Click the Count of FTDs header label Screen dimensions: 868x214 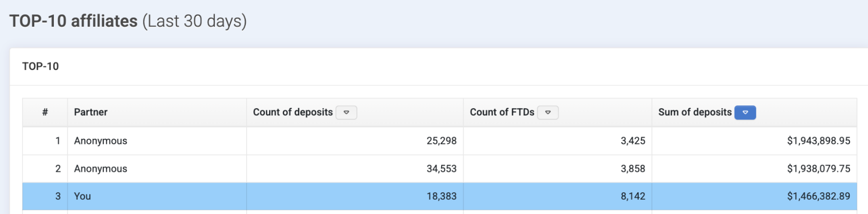tap(502, 112)
